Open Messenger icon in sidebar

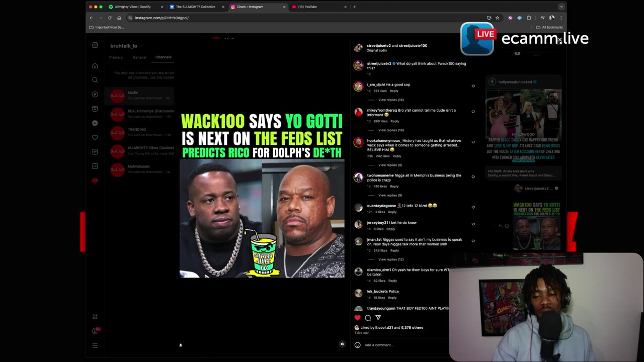(95, 123)
